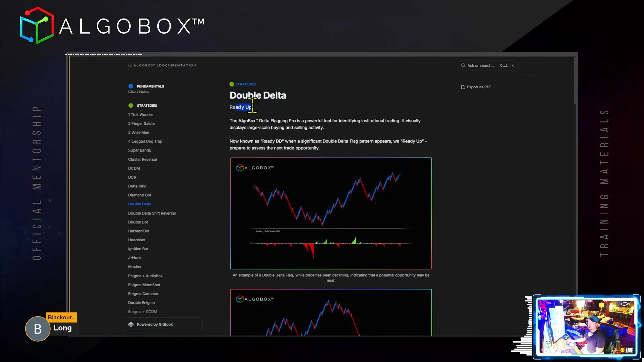The height and width of the screenshot is (362, 644).
Task: Open DCDM strategy page
Action: tap(134, 169)
